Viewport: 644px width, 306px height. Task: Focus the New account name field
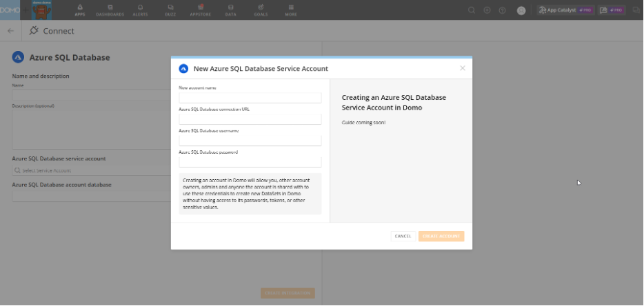250,98
